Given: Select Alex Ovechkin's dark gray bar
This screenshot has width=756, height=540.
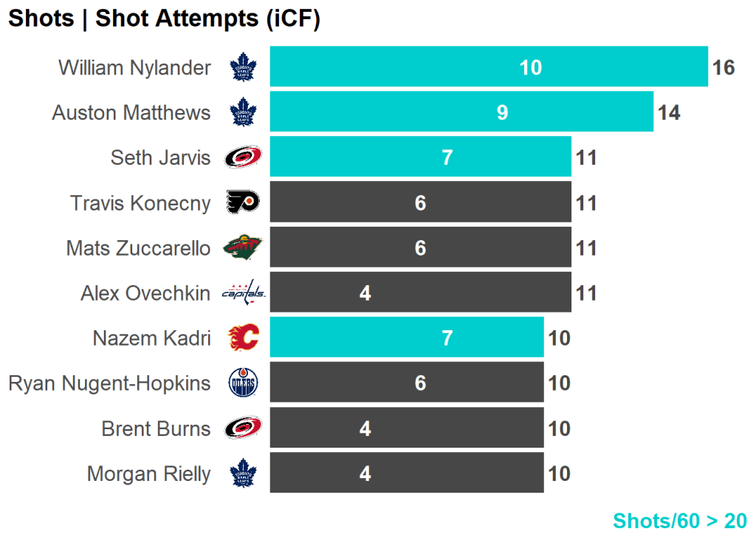Looking at the screenshot, I should pyautogui.click(x=420, y=293).
